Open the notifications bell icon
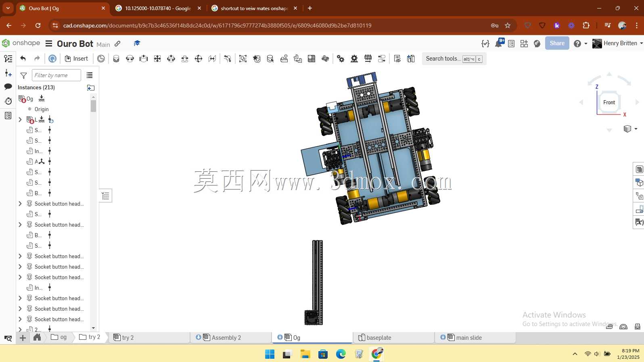This screenshot has width=644, height=362. coord(499,43)
